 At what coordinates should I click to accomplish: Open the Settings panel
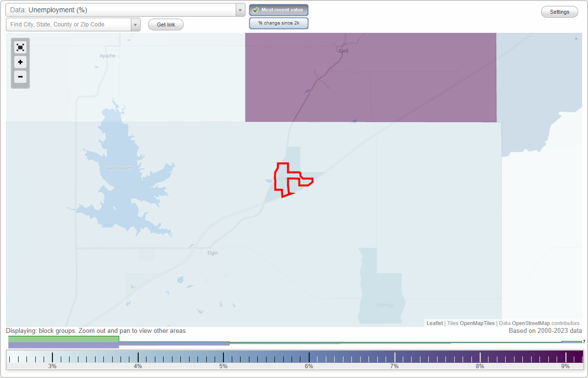pyautogui.click(x=559, y=11)
